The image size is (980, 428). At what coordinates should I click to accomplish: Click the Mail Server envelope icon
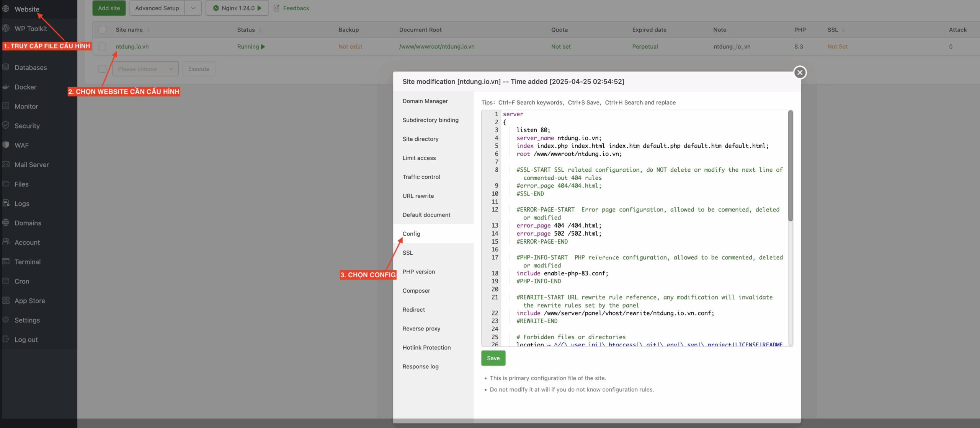[6, 164]
